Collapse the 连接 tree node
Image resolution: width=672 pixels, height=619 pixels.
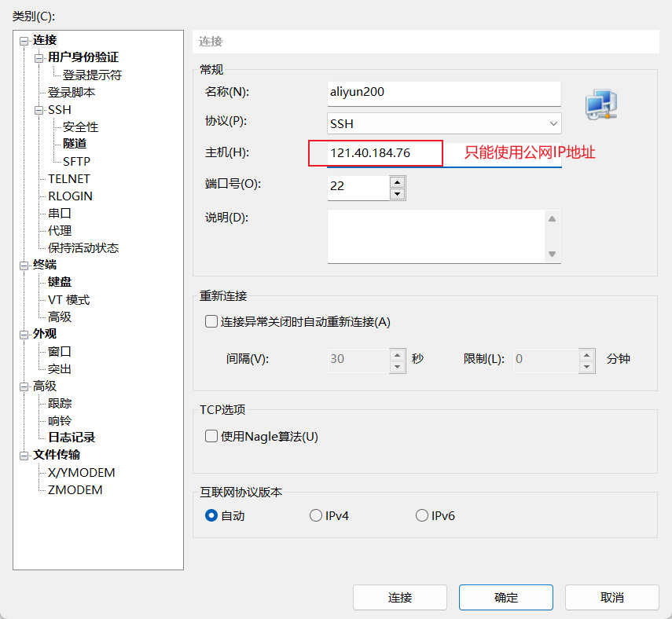(24, 40)
